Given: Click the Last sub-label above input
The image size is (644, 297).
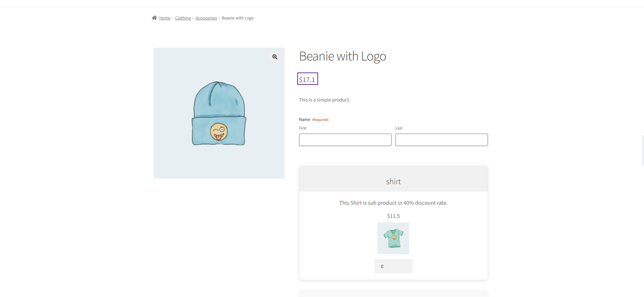Looking at the screenshot, I should pos(399,128).
